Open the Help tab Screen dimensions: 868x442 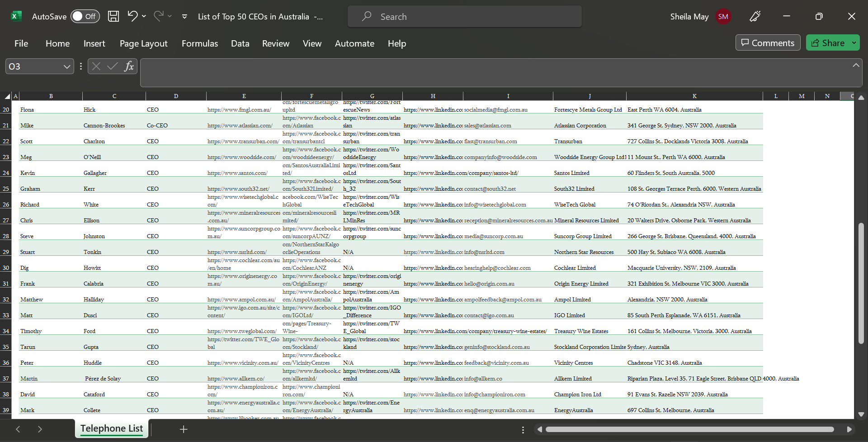point(397,43)
